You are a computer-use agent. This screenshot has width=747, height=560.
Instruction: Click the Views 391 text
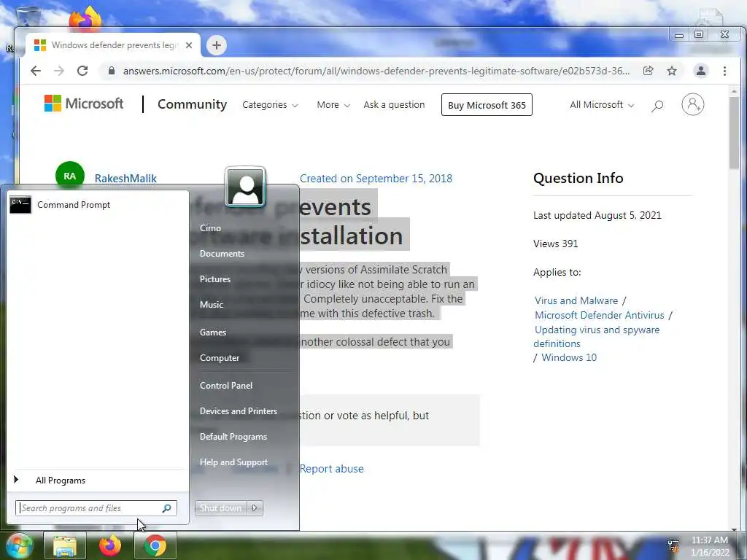click(555, 244)
